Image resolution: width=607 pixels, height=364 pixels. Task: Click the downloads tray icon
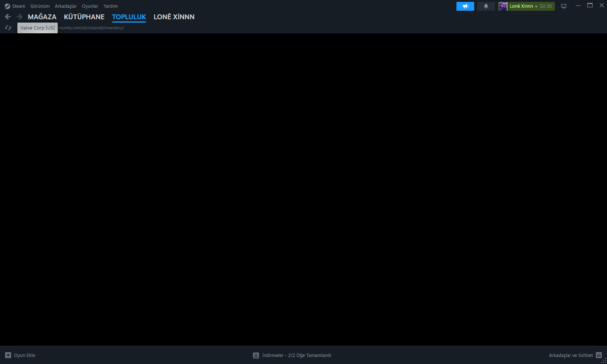pos(256,355)
